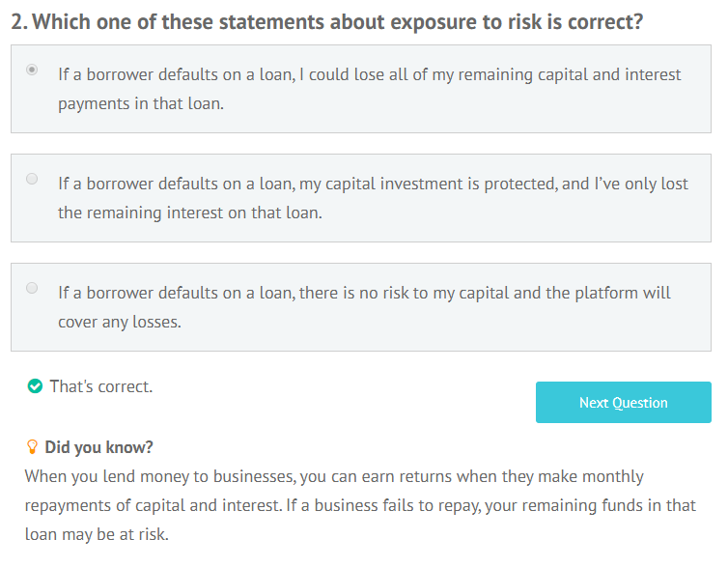
Task: Select the radio button for 'capital investment is protected'
Action: (x=32, y=179)
